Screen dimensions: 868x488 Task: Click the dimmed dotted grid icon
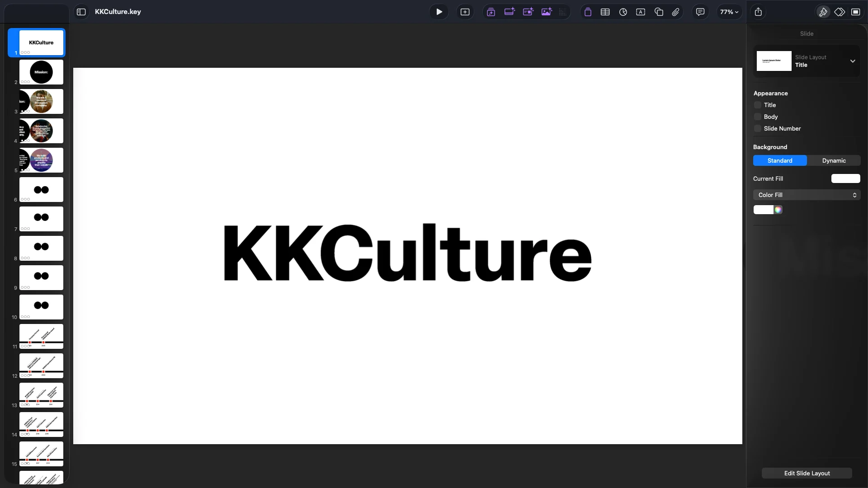click(563, 12)
